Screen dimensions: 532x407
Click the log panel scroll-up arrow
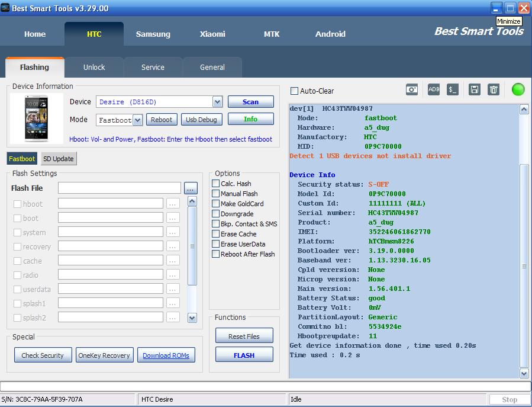click(524, 110)
